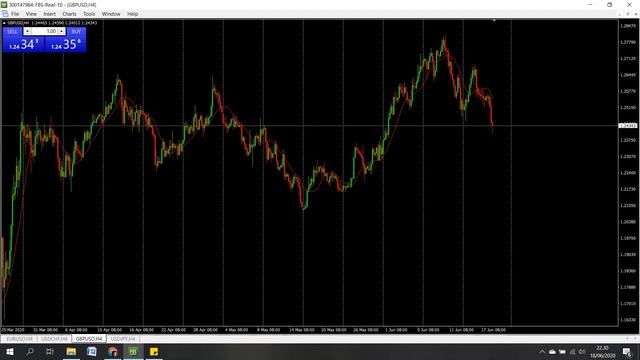Click the chart document icon beside File
The width and height of the screenshot is (640, 360).
pyautogui.click(x=5, y=14)
